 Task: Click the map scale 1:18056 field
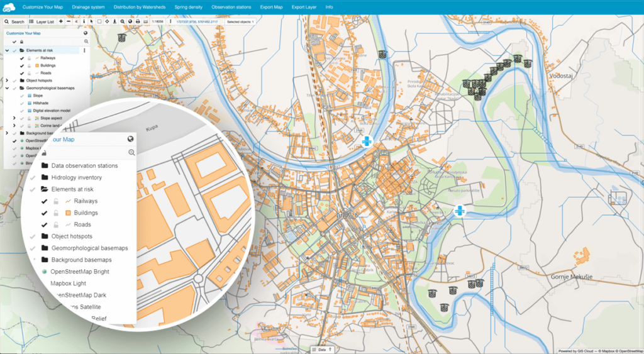pos(158,21)
